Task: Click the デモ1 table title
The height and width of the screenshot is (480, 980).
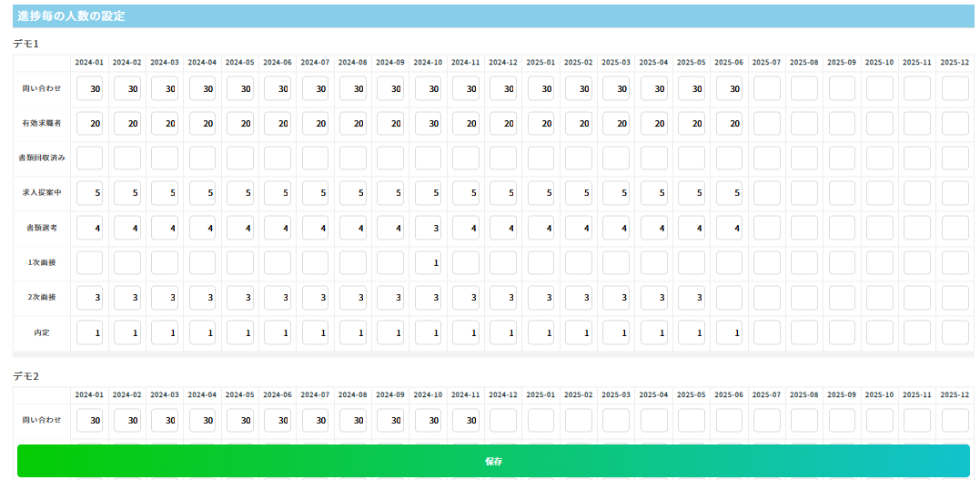Action: click(26, 44)
